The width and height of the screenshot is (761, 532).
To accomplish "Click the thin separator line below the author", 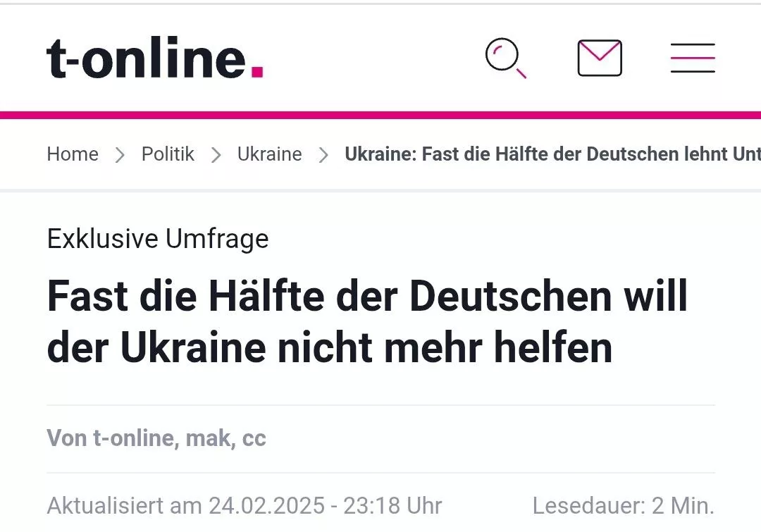I will (x=380, y=473).
